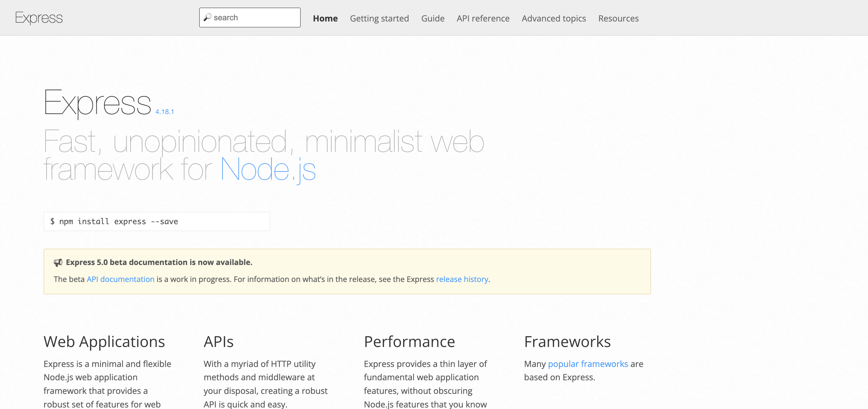Click 'Express provides a thin layer of' text

425,364
